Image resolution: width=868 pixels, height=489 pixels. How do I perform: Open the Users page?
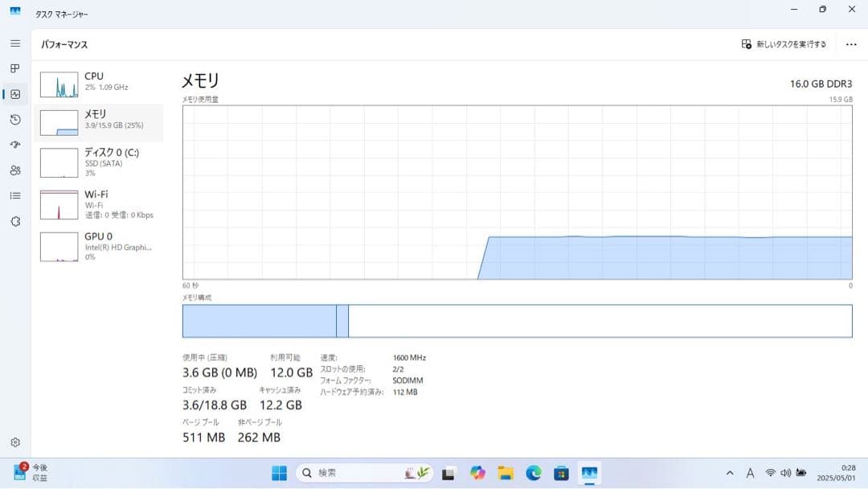(x=14, y=171)
